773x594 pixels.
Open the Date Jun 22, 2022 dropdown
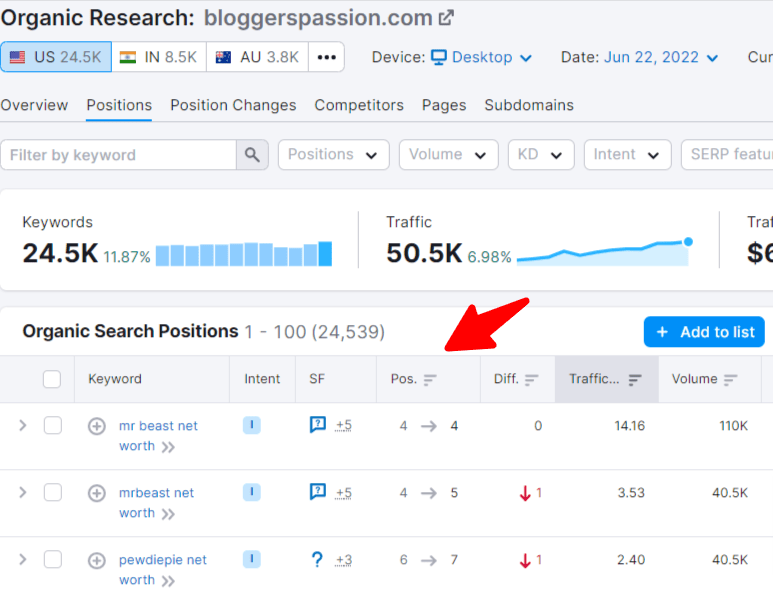click(661, 57)
